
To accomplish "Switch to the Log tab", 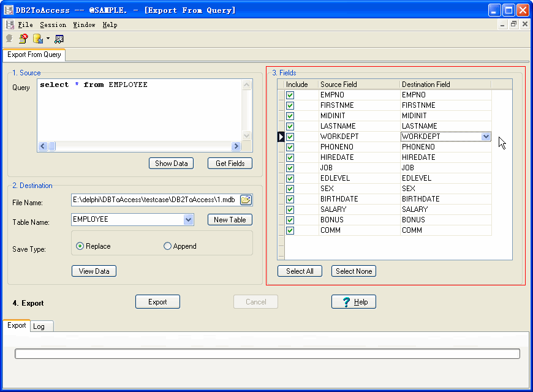I will [x=42, y=326].
